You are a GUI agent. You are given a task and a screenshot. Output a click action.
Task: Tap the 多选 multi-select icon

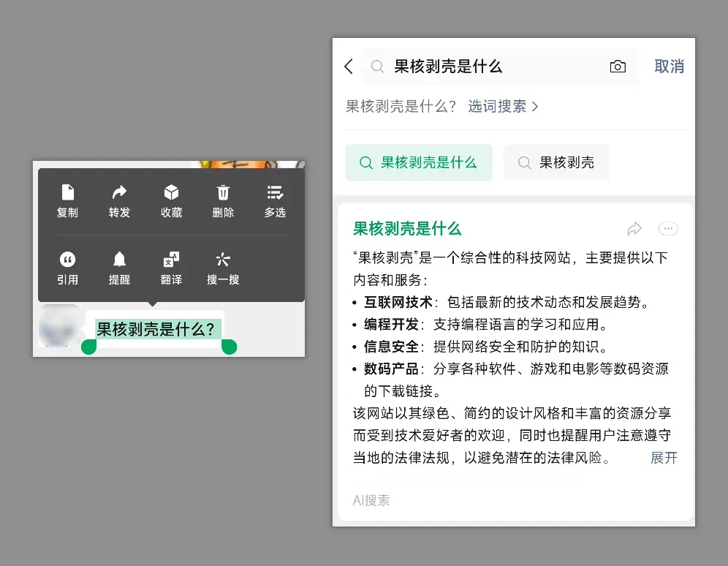[x=275, y=192]
